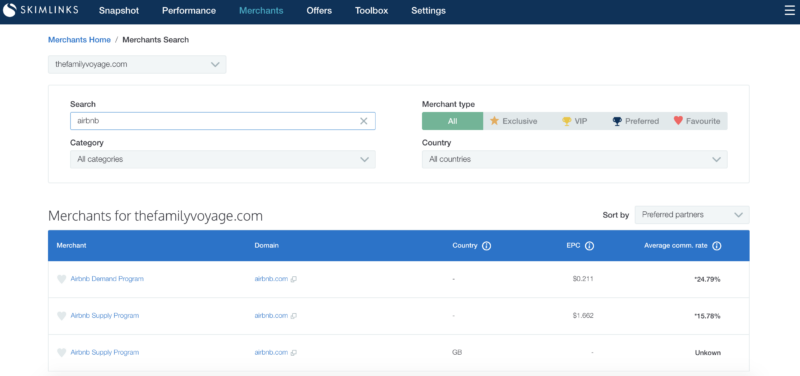Click the $1.662 EPC value

pyautogui.click(x=583, y=316)
